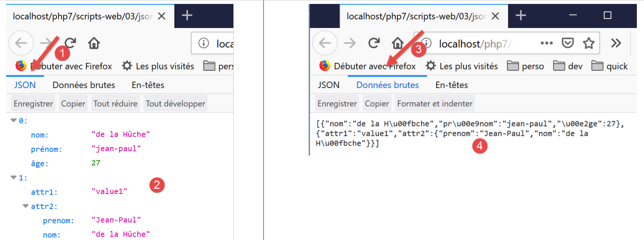
Task: Reload the page in the right window
Action: click(x=374, y=43)
